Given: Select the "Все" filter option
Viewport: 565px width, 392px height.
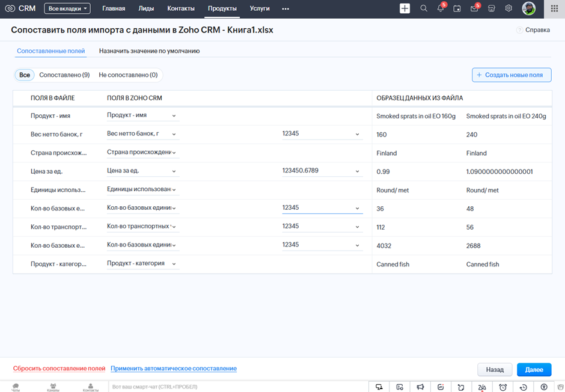Looking at the screenshot, I should tap(25, 75).
